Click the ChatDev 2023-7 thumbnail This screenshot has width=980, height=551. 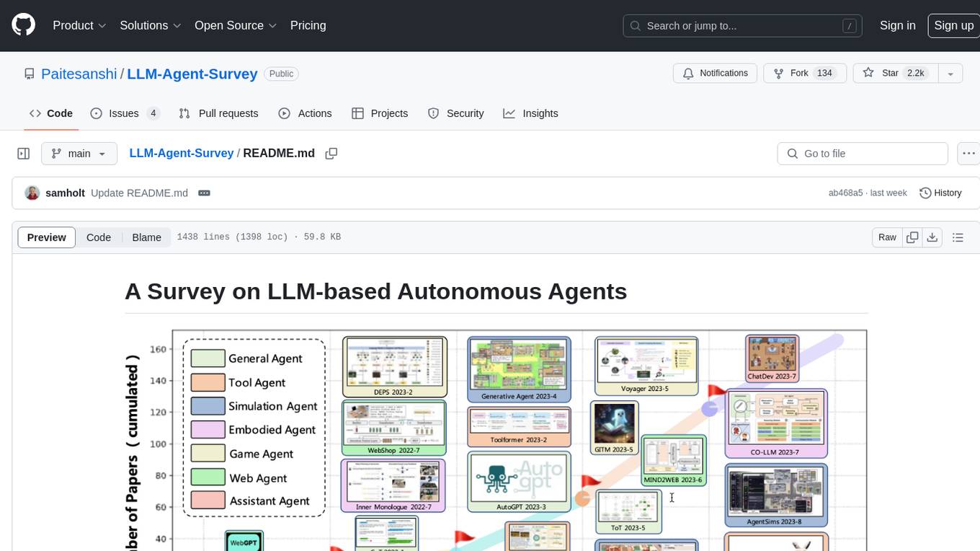coord(772,358)
